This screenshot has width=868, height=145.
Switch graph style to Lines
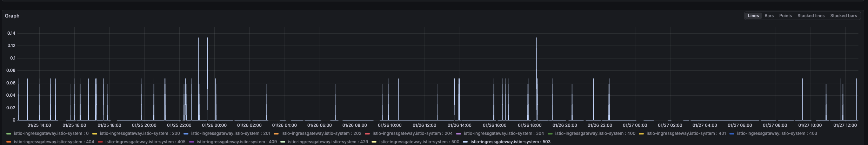[x=753, y=16]
